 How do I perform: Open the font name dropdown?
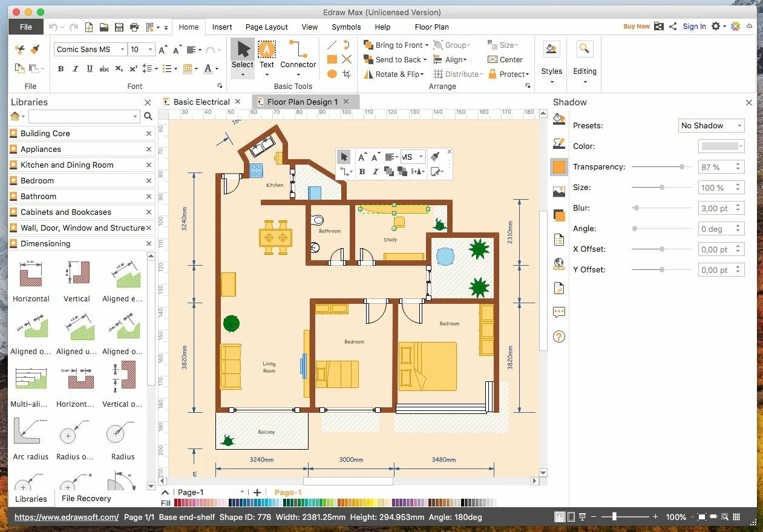pos(122,50)
